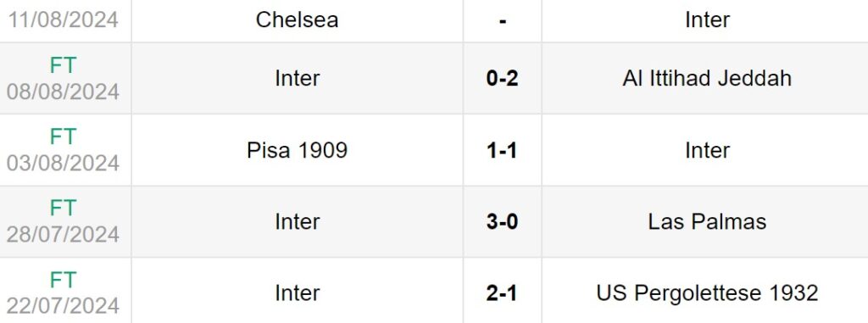
Task: Open the 2-1 score details
Action: coord(502,293)
